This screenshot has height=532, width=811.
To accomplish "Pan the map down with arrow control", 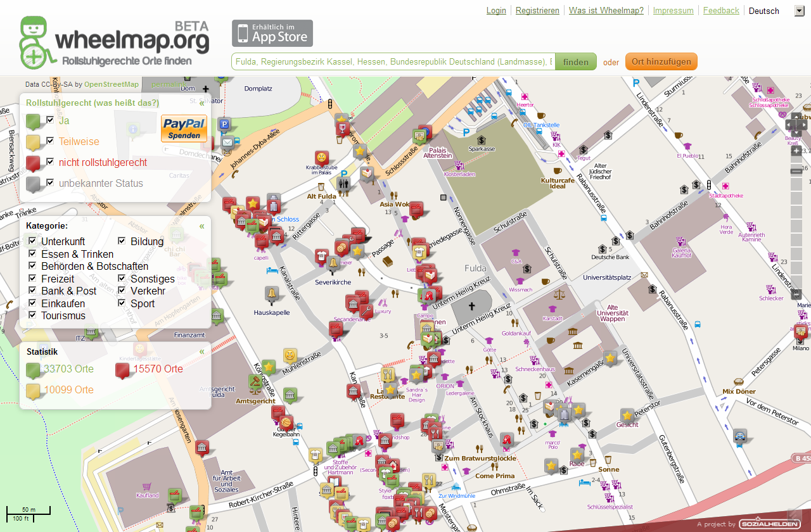I will (796, 134).
